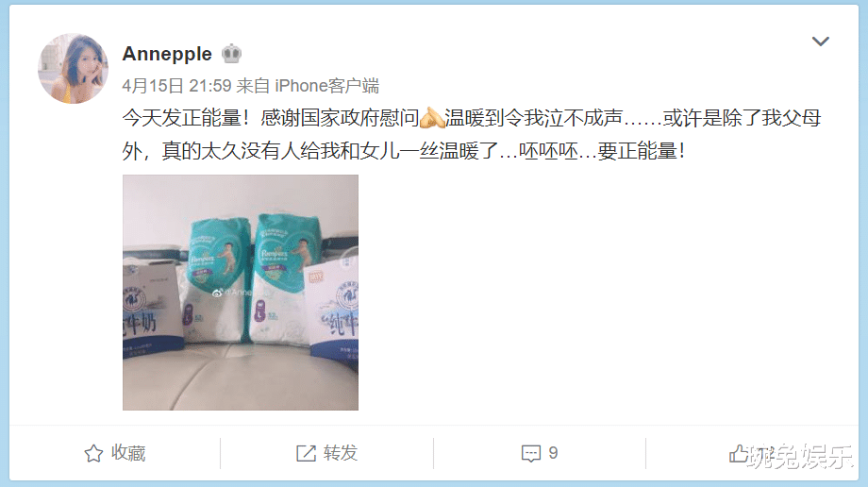
Task: Click the iPhone客户端 source link
Action: (x=326, y=86)
